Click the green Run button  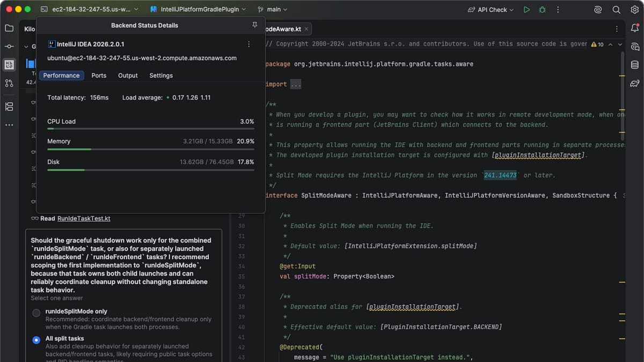click(526, 10)
